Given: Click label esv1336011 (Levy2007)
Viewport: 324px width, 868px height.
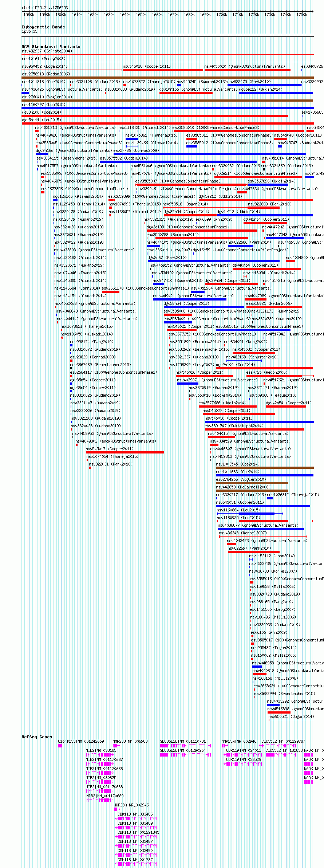Looking at the screenshot, I should (x=169, y=250).
